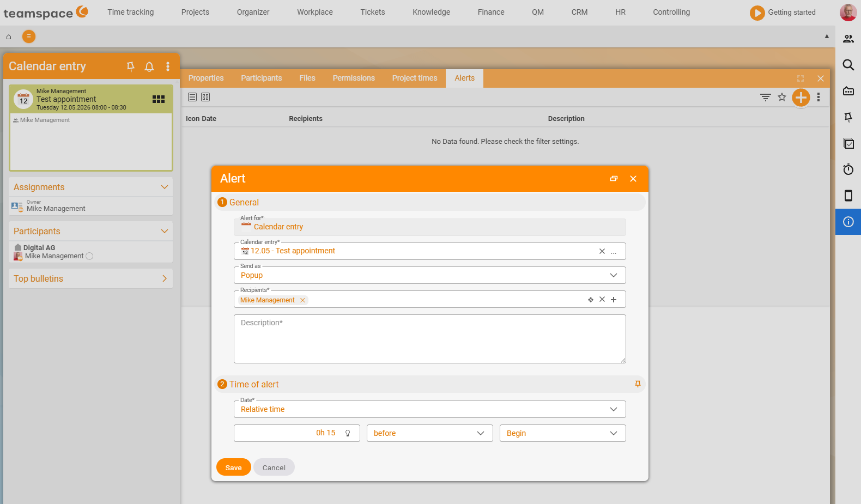The width and height of the screenshot is (861, 504).
Task: Add new alert with plus button
Action: (801, 98)
